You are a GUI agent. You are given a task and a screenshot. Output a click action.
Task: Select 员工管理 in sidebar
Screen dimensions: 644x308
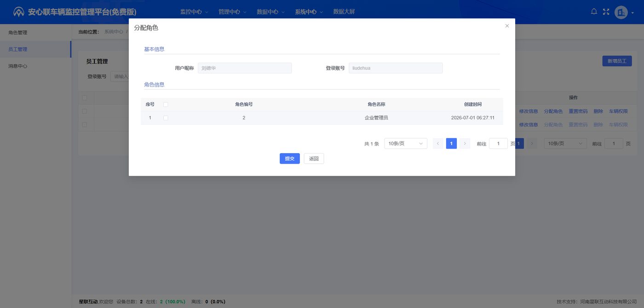click(35, 49)
